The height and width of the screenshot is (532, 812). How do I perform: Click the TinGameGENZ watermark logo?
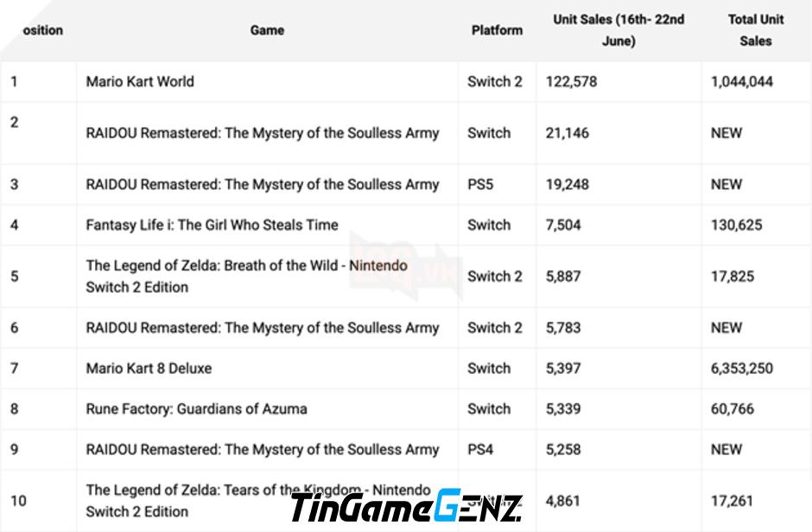point(407,506)
